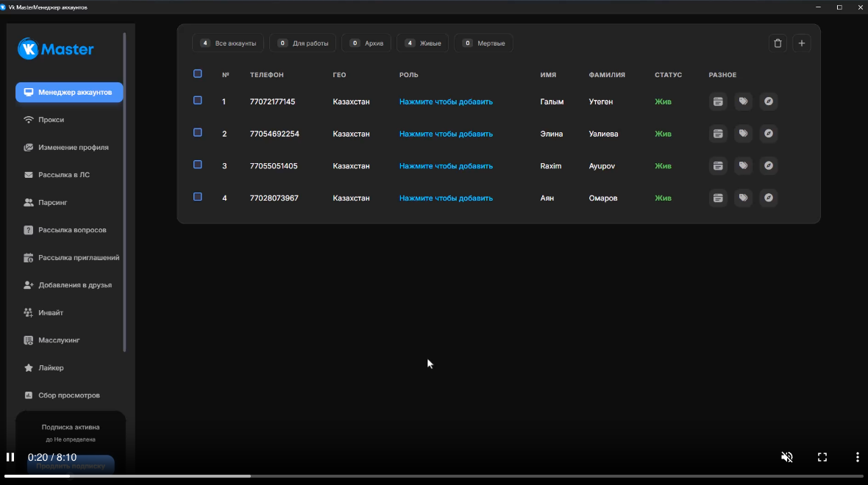Switch to the Живые accounts filter tab
868x485 pixels.
point(422,43)
